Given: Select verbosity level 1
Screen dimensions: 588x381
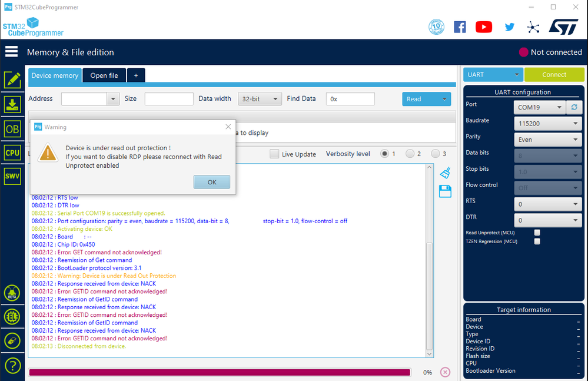Looking at the screenshot, I should pos(384,153).
